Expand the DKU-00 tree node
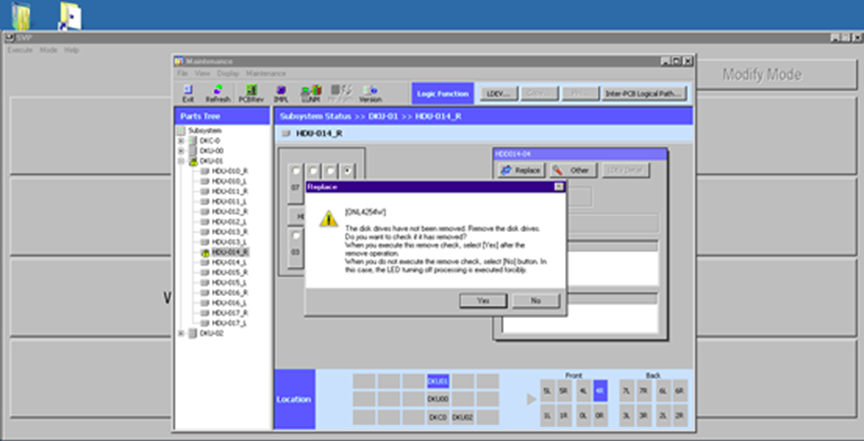The width and height of the screenshot is (864, 441). pyautogui.click(x=181, y=151)
